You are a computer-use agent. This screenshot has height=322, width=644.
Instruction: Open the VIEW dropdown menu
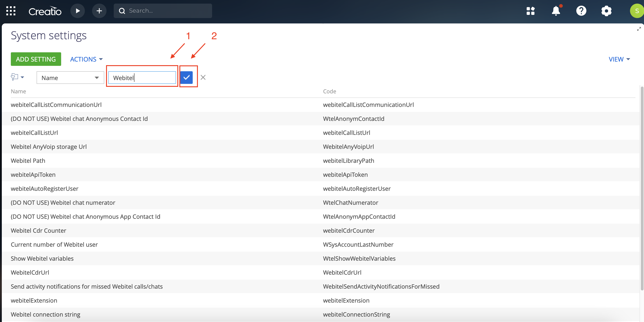pyautogui.click(x=619, y=59)
